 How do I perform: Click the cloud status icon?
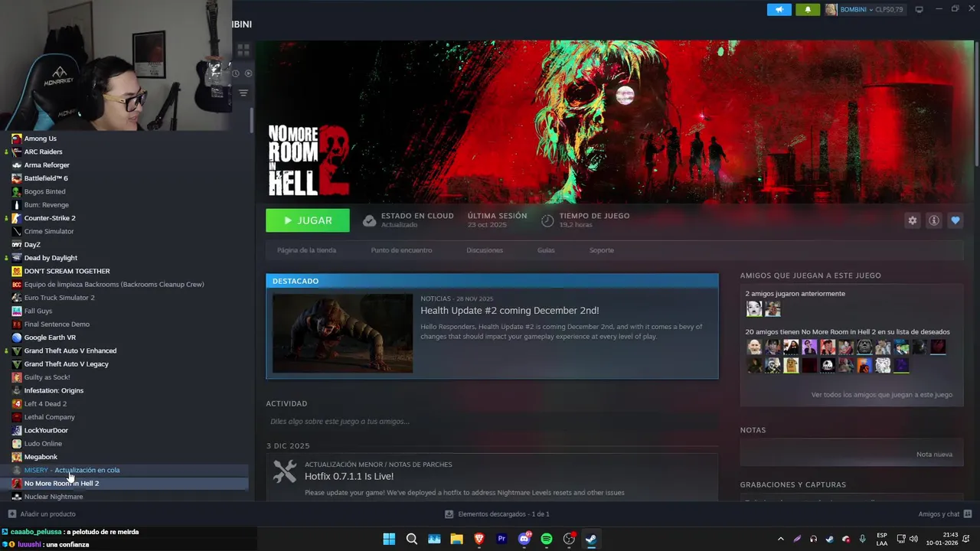pos(369,220)
